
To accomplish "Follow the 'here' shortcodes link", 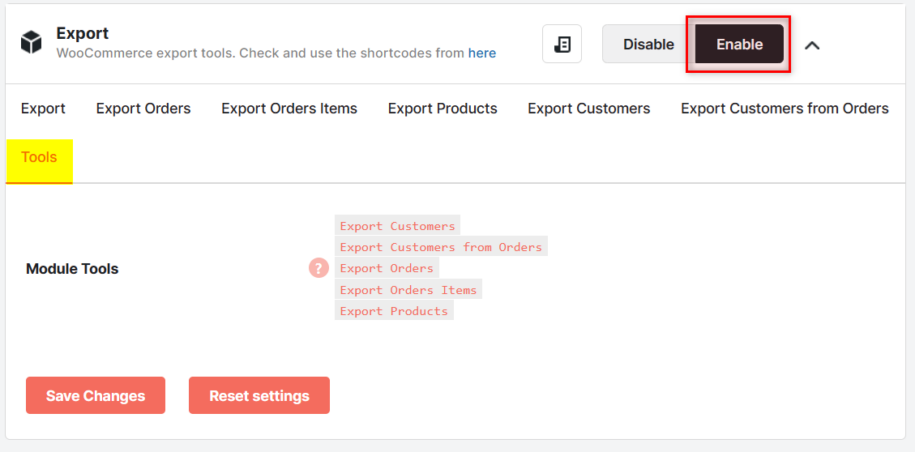I will (x=482, y=53).
